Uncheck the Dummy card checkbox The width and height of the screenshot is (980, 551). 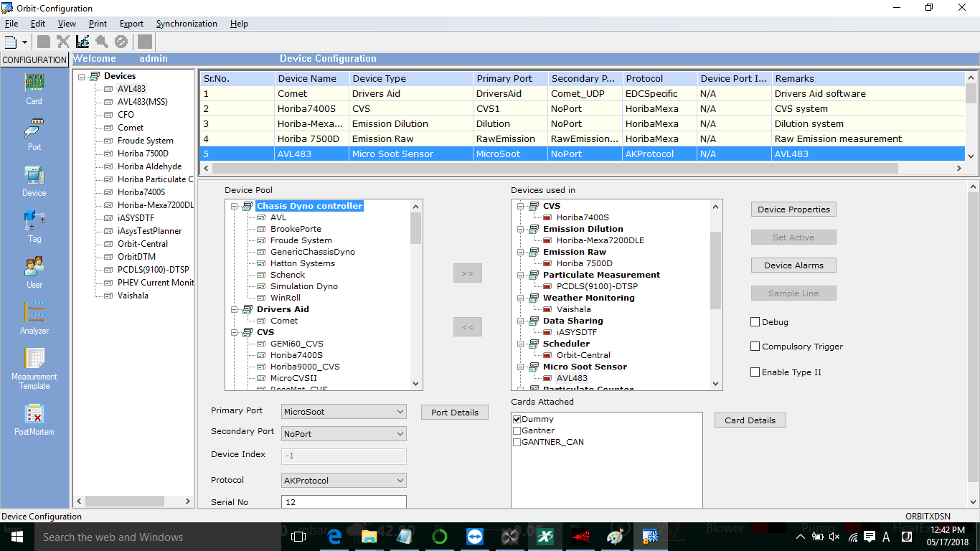point(517,419)
